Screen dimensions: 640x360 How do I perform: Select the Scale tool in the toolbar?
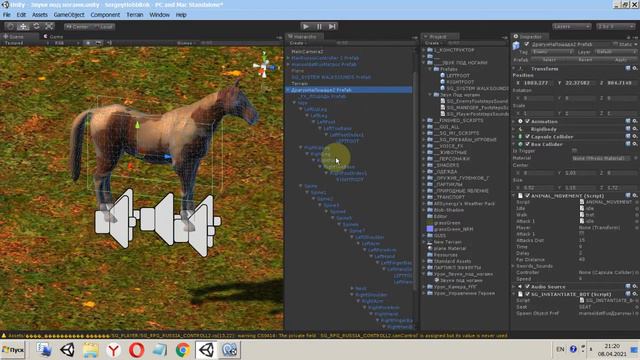click(x=49, y=26)
